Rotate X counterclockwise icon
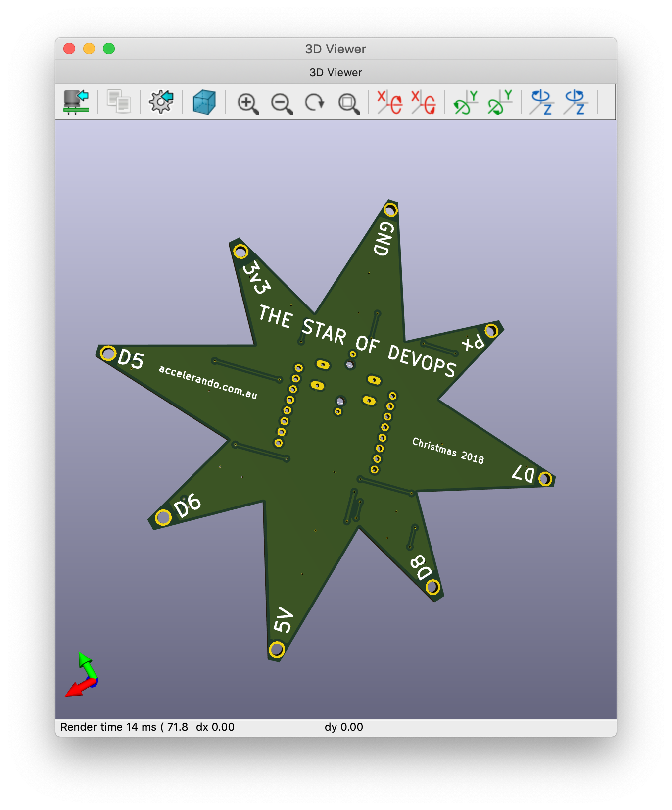The width and height of the screenshot is (672, 810). pos(423,102)
